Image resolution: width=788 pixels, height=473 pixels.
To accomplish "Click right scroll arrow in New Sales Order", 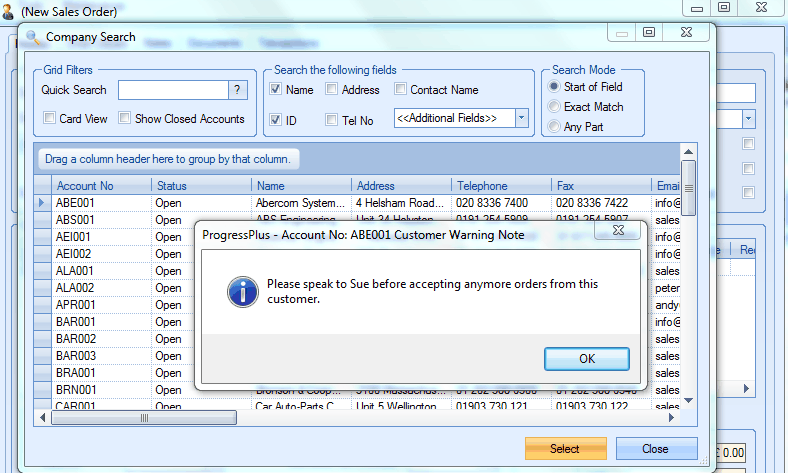I will tap(746, 389).
